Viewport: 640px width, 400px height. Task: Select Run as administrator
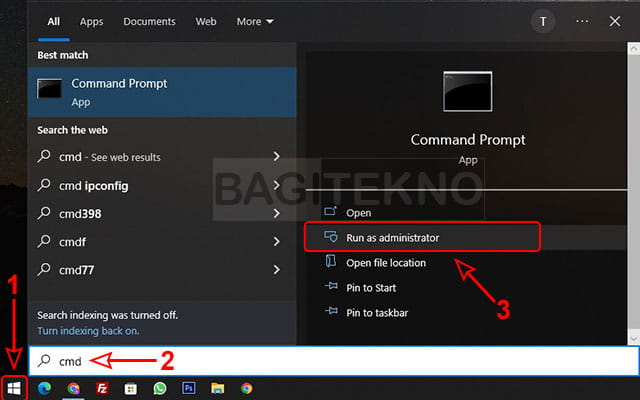point(392,238)
